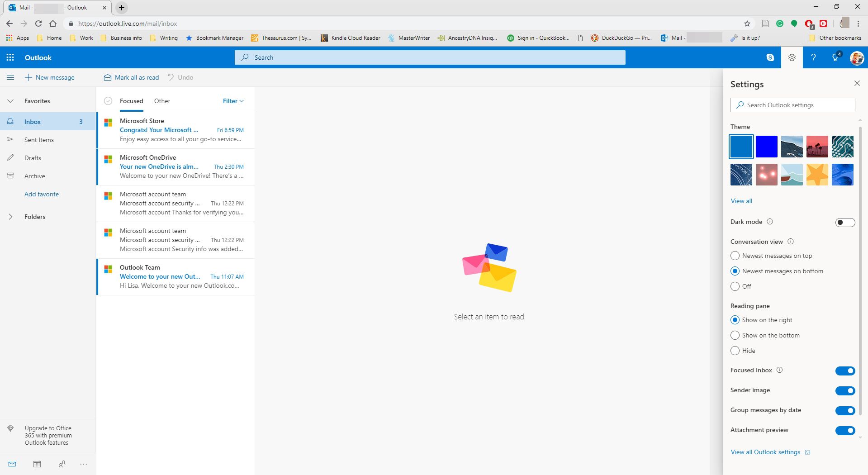The height and width of the screenshot is (475, 868).
Task: Click Upgrade to Office 365 link
Action: click(x=48, y=435)
